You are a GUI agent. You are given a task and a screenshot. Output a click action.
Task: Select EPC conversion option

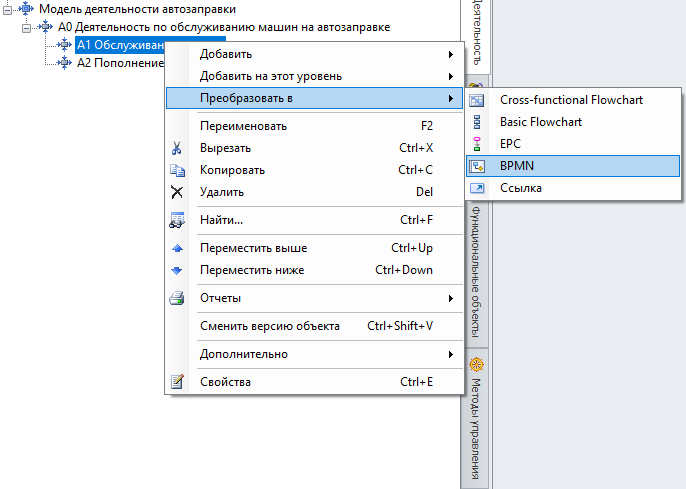pyautogui.click(x=510, y=144)
